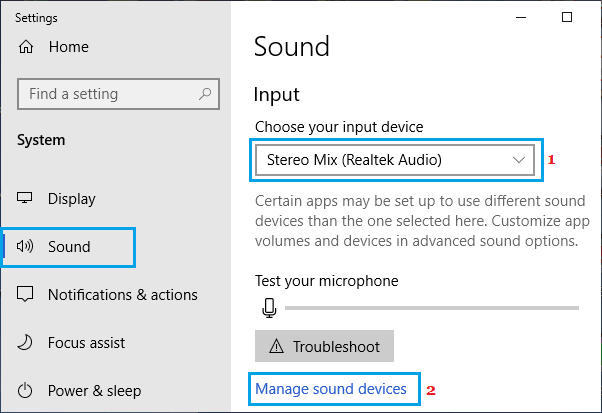Click the warning triangle on Troubleshoot button

(x=274, y=347)
